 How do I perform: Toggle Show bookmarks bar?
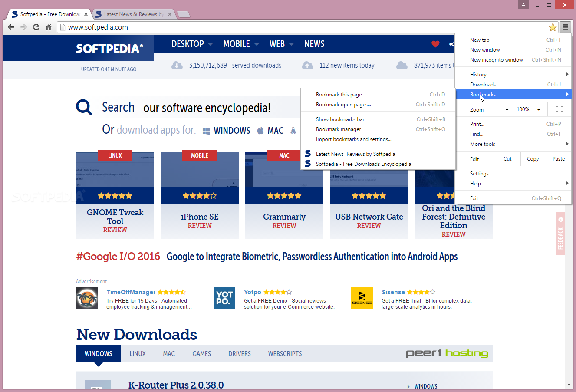378,119
